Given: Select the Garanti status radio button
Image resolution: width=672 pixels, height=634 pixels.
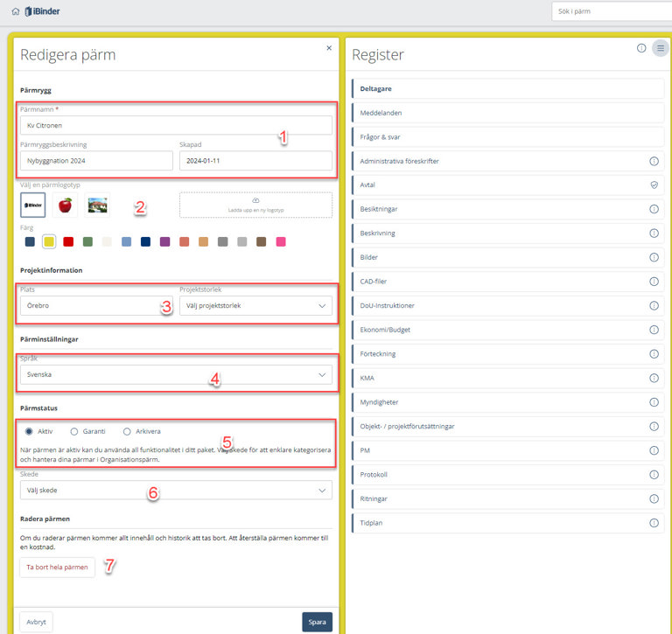Looking at the screenshot, I should point(74,431).
